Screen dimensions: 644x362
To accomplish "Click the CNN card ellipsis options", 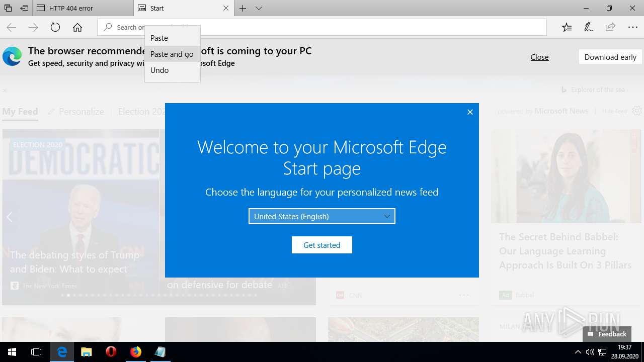I will point(464,295).
